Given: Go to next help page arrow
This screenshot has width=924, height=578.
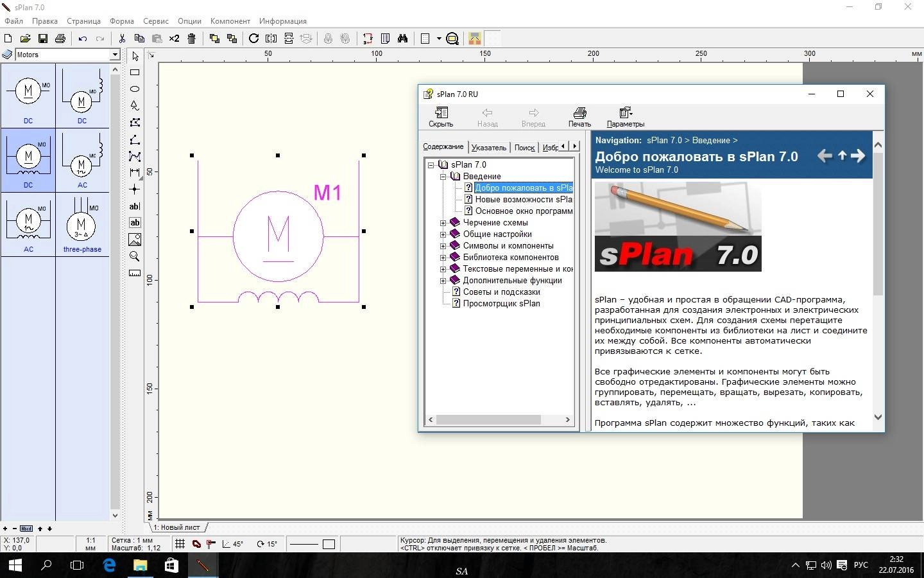Looking at the screenshot, I should [x=858, y=155].
